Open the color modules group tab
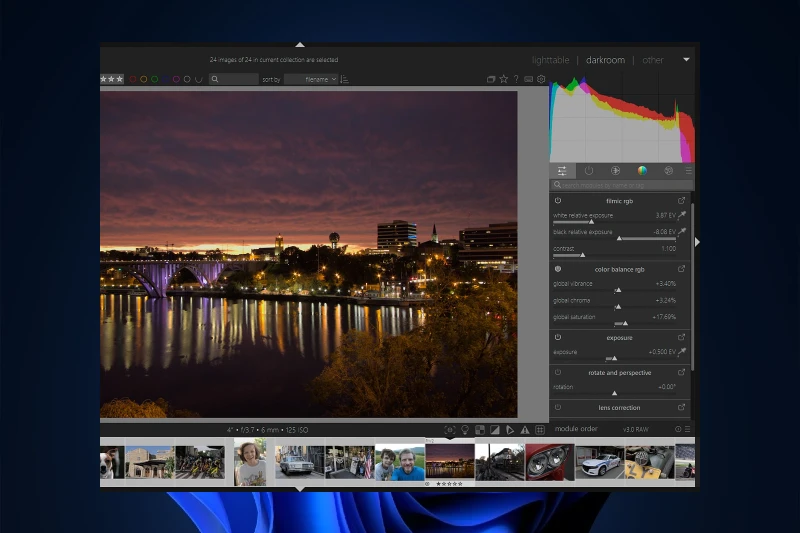Image resolution: width=800 pixels, height=533 pixels. click(x=642, y=171)
